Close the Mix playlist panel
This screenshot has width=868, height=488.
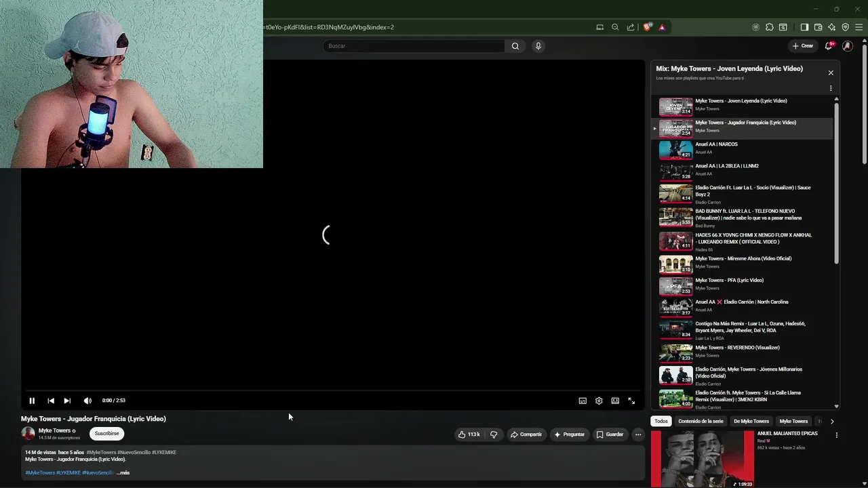click(x=831, y=73)
